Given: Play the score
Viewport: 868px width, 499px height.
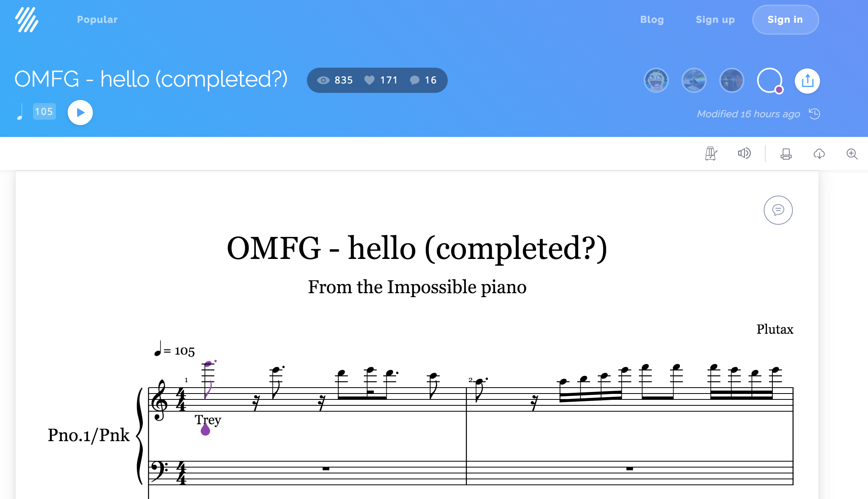Looking at the screenshot, I should coord(80,113).
